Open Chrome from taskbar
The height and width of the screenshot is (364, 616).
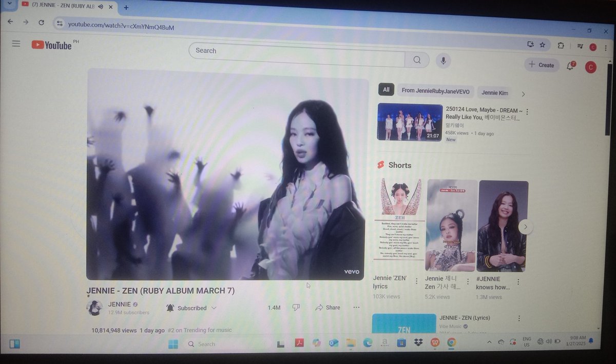(x=451, y=342)
